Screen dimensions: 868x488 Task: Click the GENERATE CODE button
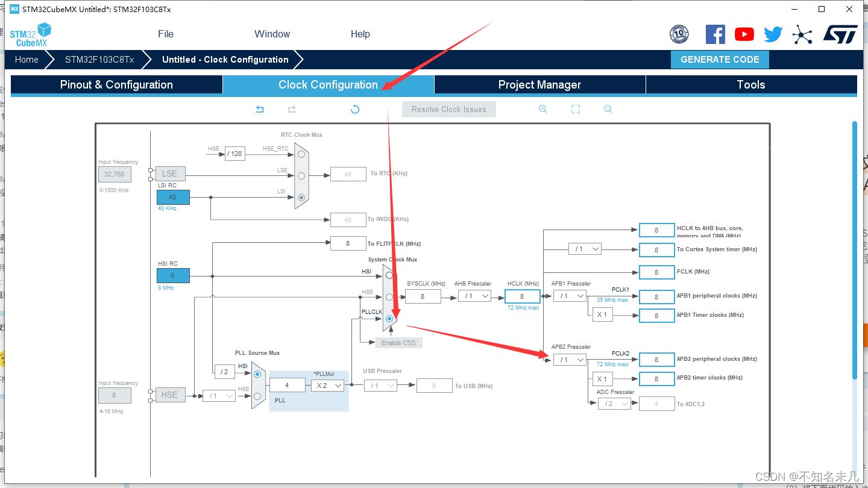click(x=720, y=60)
